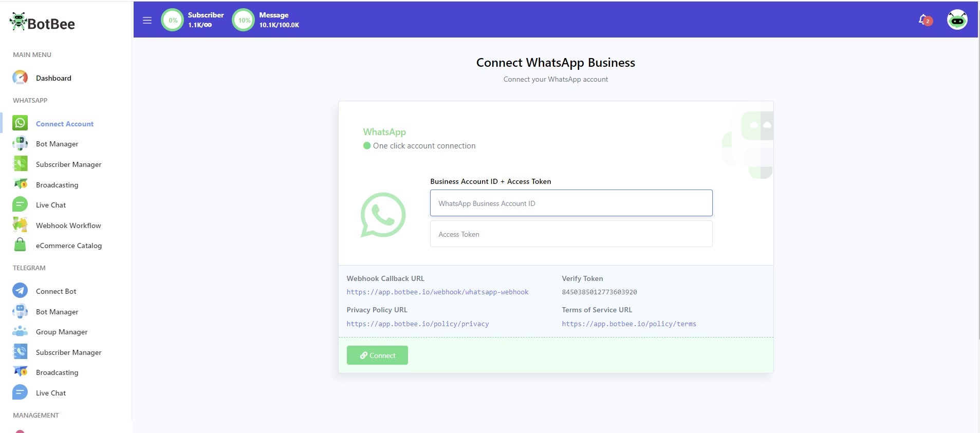Select Connect Account in the sidebar
Image resolution: width=980 pixels, height=433 pixels.
[x=65, y=124]
